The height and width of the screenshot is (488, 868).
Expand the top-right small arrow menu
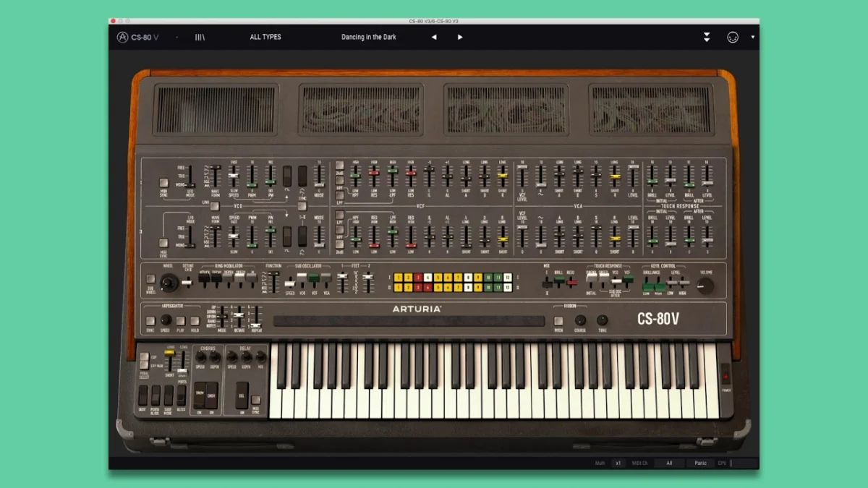(x=752, y=37)
